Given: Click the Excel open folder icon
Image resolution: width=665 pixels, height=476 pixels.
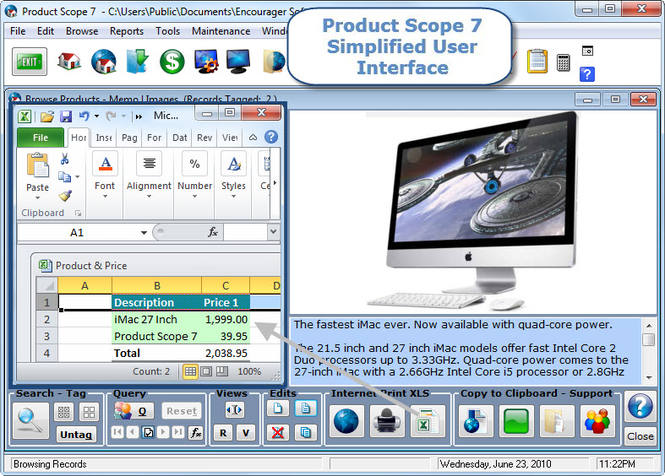Looking at the screenshot, I should [x=48, y=116].
